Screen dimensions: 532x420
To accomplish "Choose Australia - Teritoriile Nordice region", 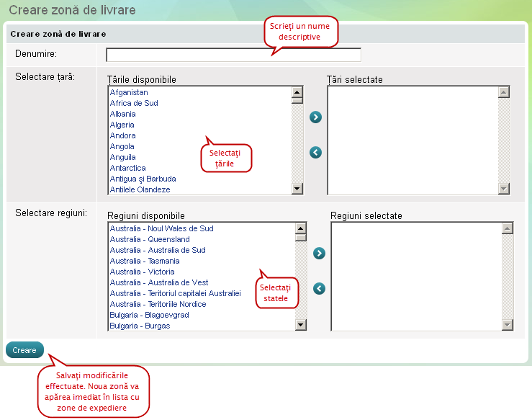I will (x=158, y=304).
